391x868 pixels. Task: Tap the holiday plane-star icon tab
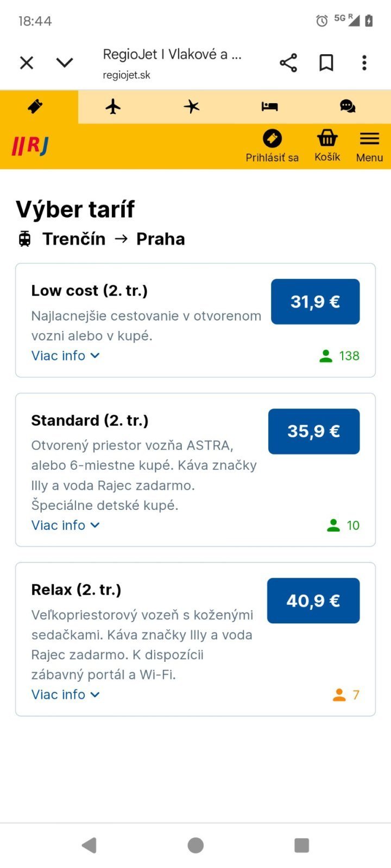click(191, 106)
